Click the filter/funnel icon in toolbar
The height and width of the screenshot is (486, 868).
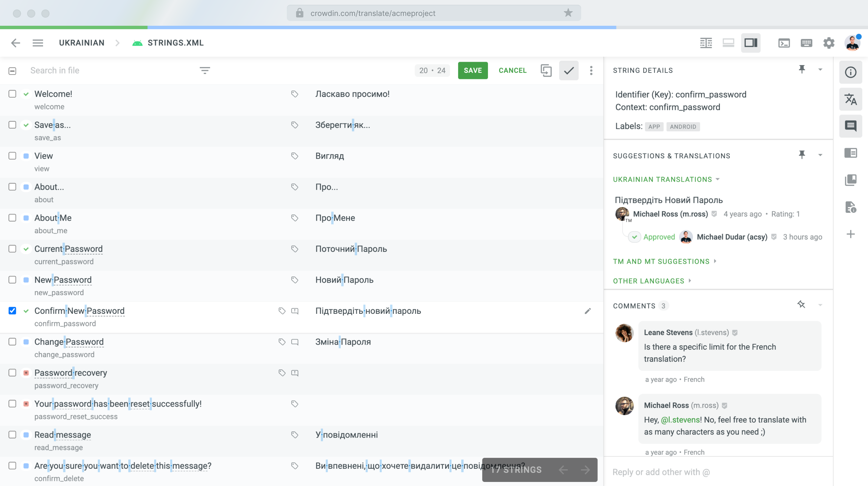click(204, 71)
